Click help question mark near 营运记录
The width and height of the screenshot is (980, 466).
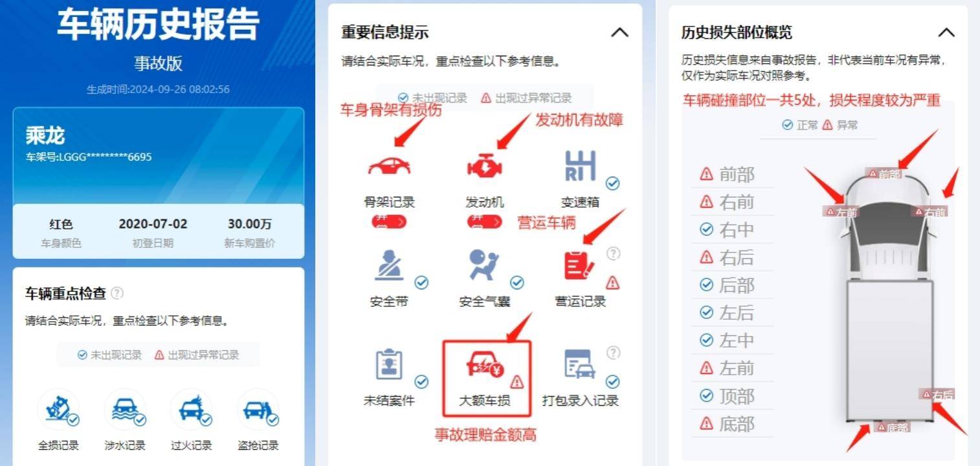(613, 254)
